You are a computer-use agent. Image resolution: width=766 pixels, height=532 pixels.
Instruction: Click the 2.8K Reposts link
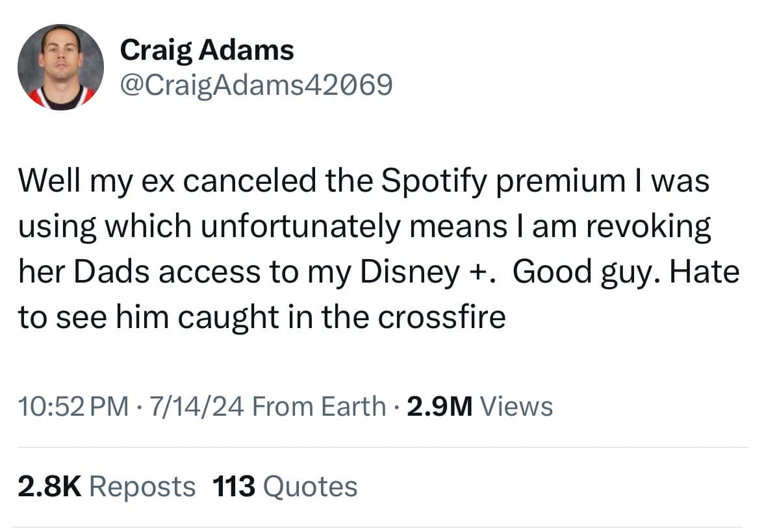click(x=106, y=485)
